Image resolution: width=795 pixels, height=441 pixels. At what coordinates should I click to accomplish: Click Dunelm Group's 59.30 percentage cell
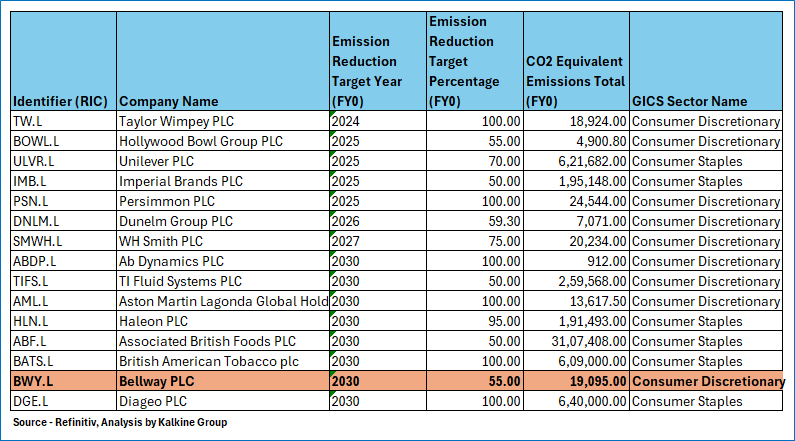(x=474, y=221)
